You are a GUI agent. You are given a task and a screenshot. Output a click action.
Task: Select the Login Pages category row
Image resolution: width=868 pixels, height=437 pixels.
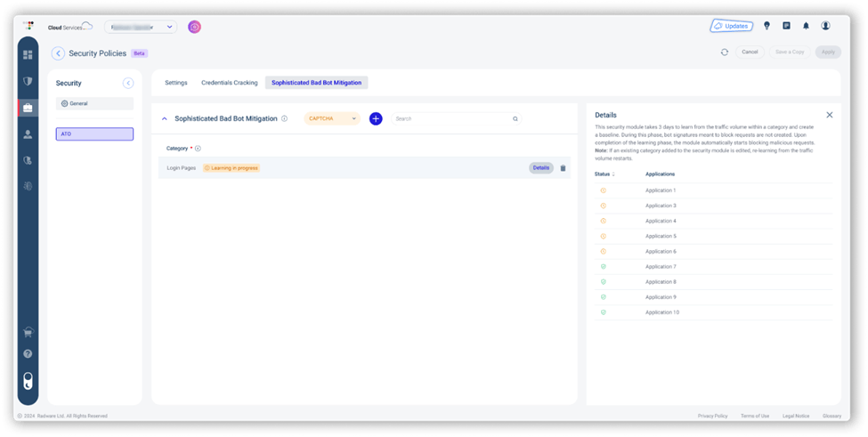(364, 167)
